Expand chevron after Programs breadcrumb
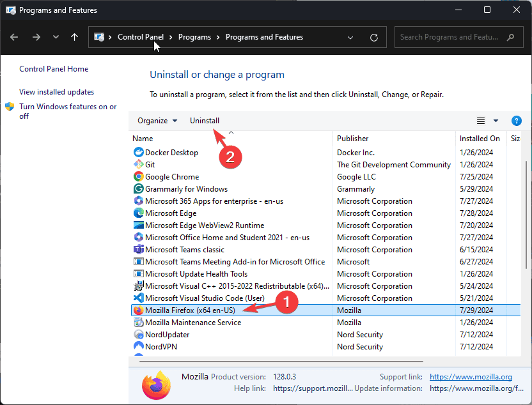532x405 pixels. (x=218, y=37)
